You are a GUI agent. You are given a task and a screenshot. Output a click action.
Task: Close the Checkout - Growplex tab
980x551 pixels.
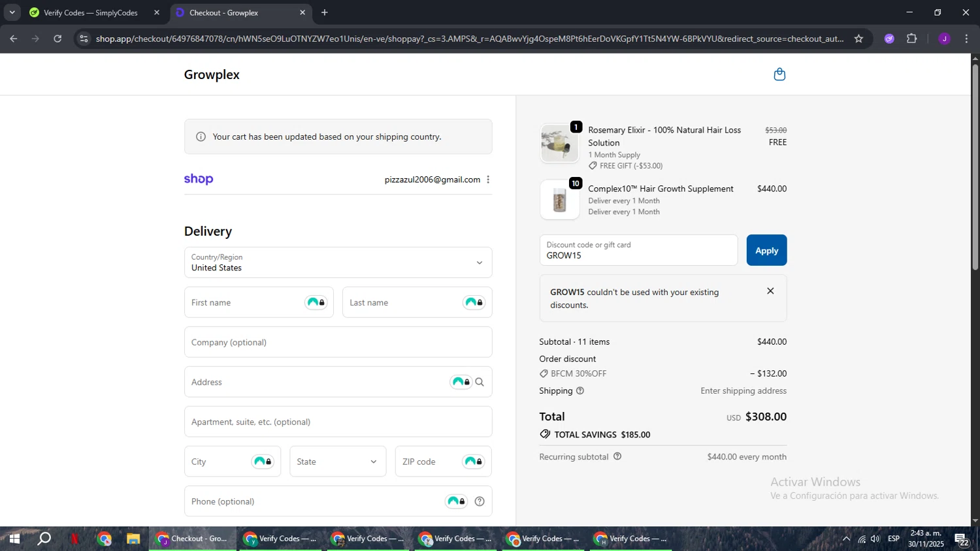tap(302, 12)
